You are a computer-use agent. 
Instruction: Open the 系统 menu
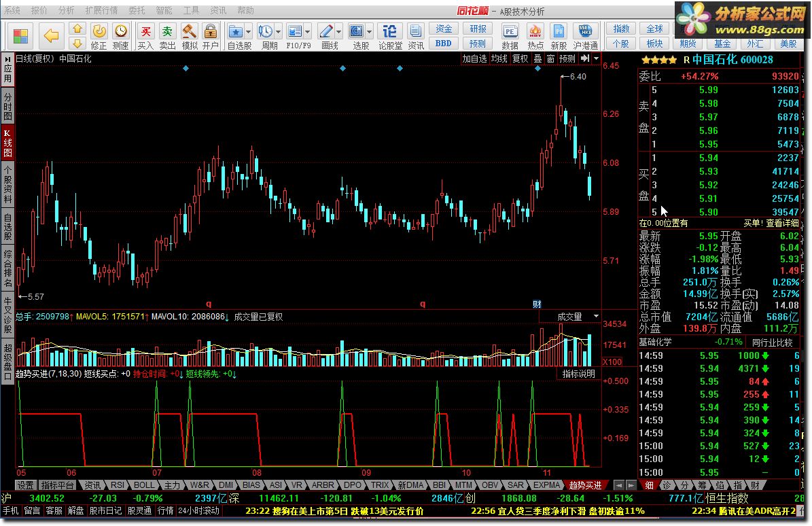(12, 10)
